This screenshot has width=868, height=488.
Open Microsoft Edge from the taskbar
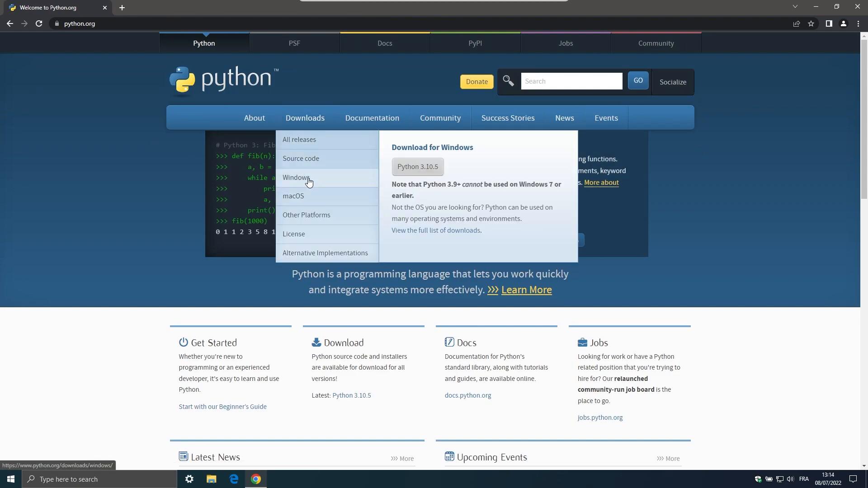[x=234, y=479]
